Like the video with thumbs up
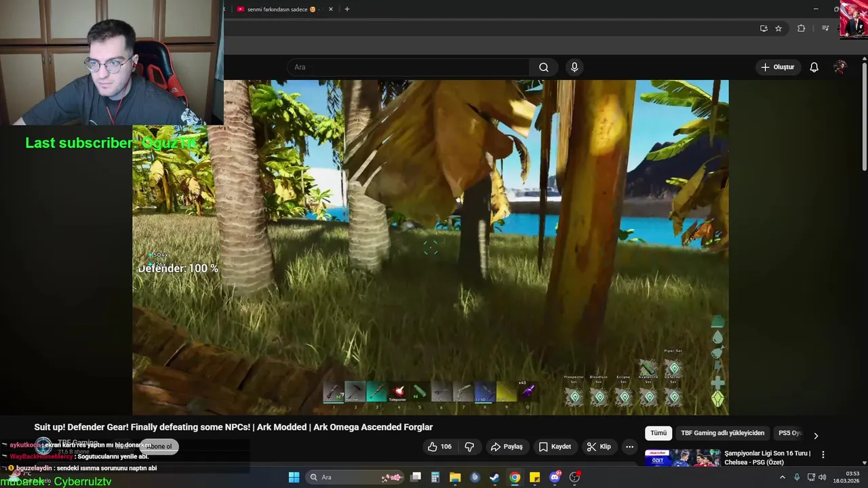The image size is (868, 488). [439, 447]
